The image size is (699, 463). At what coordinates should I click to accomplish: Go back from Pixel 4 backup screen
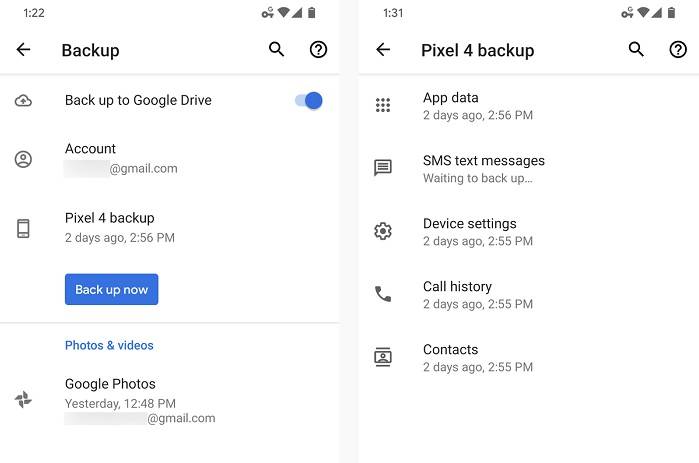point(383,49)
